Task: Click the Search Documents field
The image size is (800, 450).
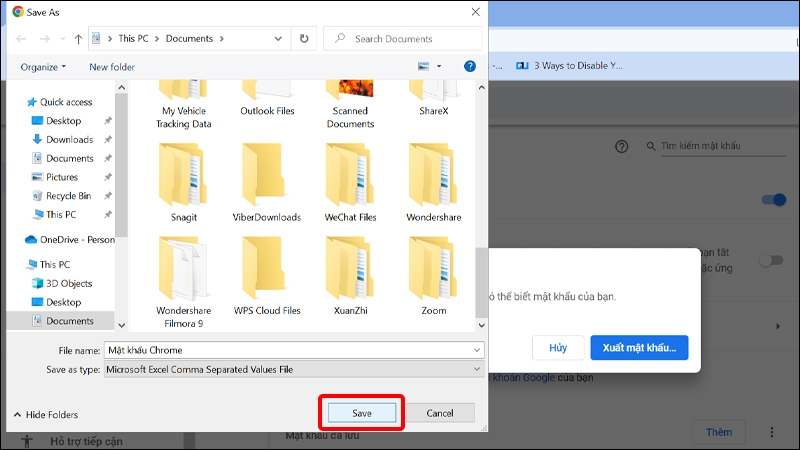Action: point(403,39)
